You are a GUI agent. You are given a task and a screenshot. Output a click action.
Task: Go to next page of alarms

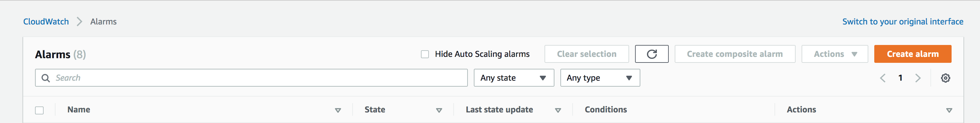(x=918, y=78)
